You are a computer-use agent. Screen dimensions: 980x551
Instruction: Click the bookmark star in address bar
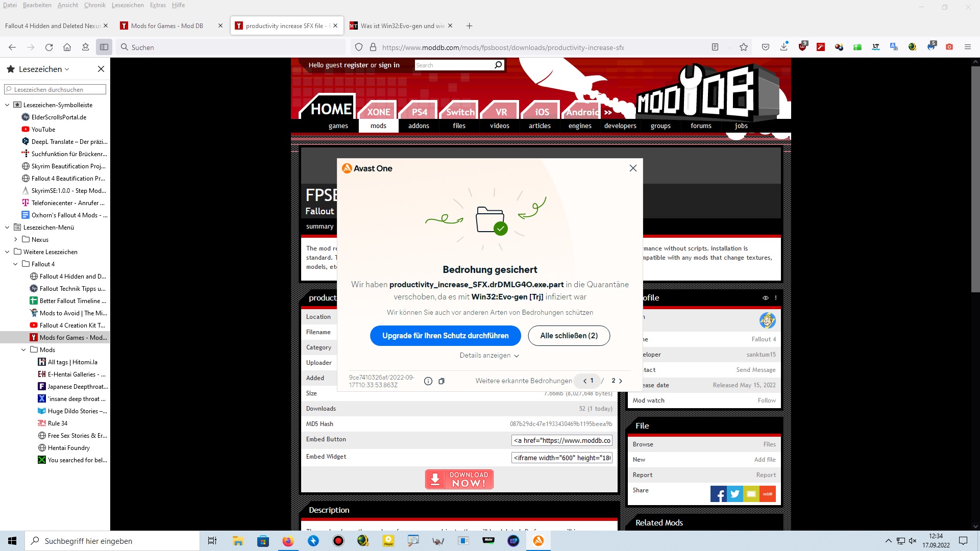pos(744,47)
